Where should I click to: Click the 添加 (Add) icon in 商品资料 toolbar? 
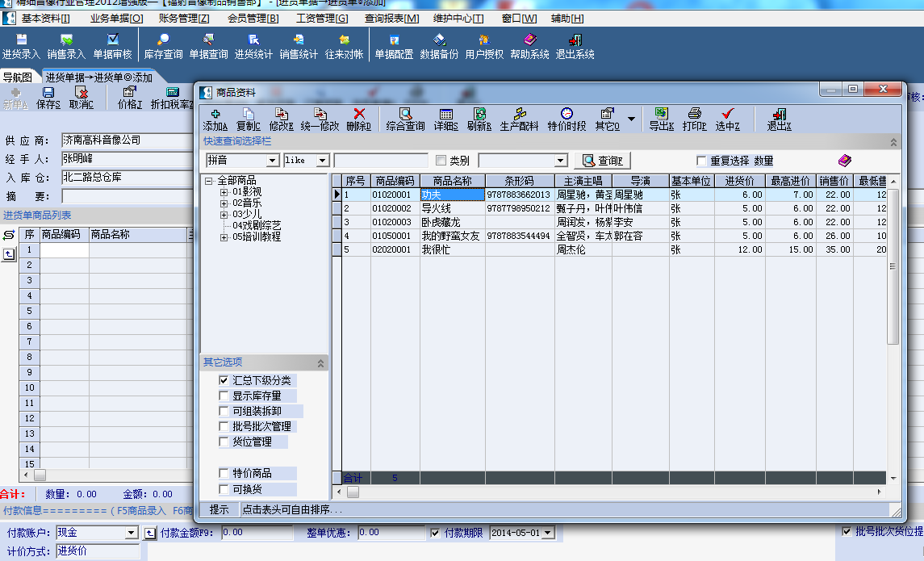coord(215,119)
